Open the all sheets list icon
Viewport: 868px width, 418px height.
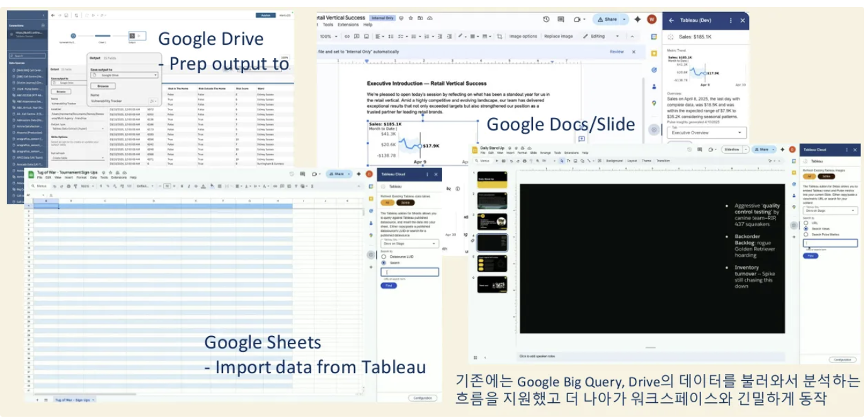pyautogui.click(x=45, y=400)
